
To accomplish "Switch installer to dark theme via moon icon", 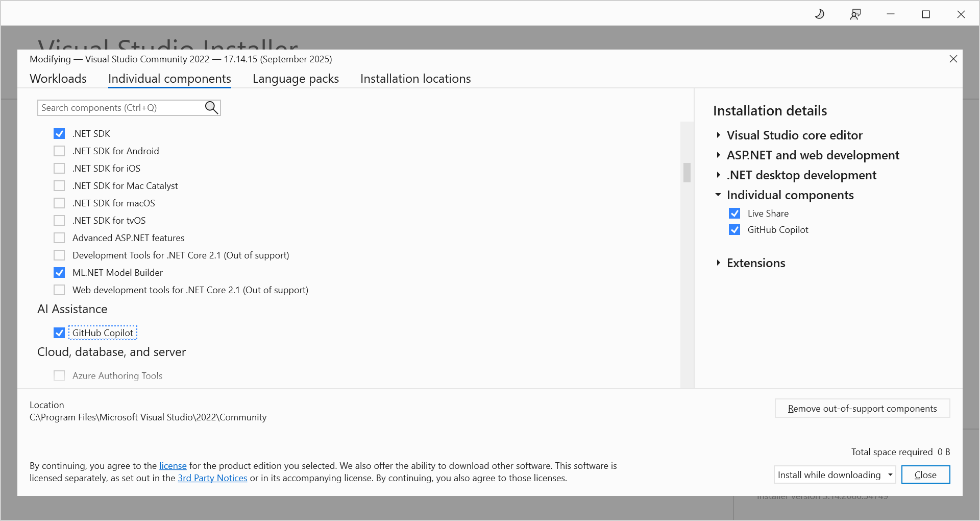I will pos(820,14).
